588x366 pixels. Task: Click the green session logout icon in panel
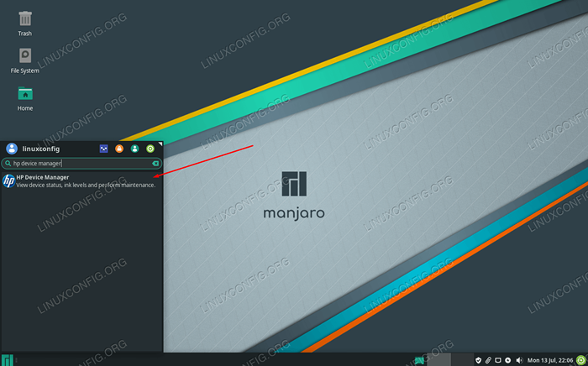pos(581,360)
